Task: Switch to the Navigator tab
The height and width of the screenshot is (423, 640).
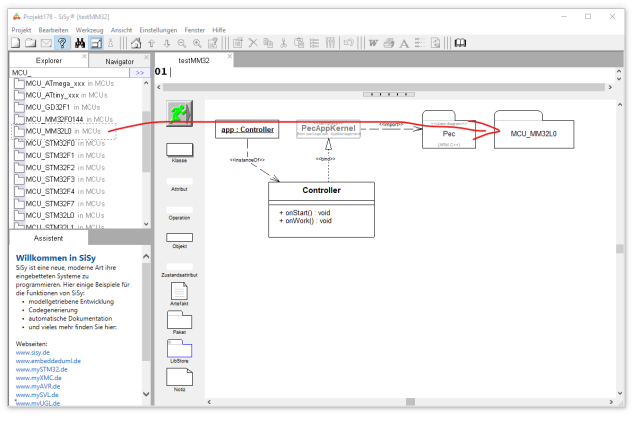Action: [x=119, y=61]
